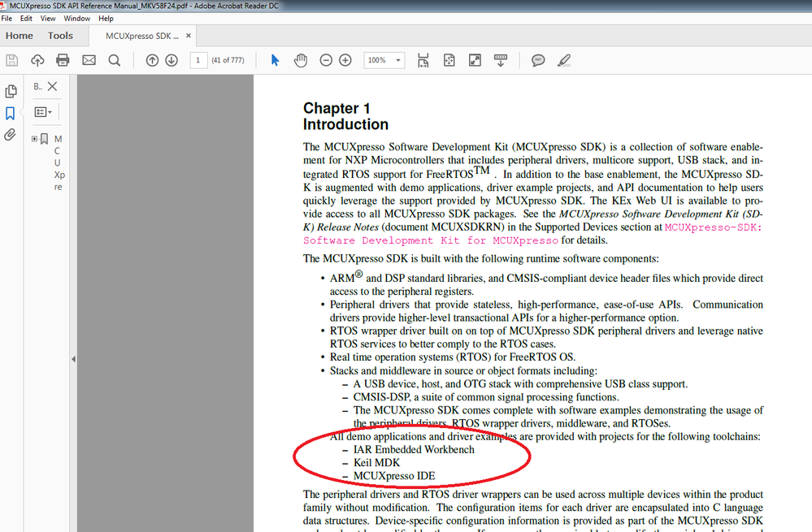The image size is (812, 532).
Task: Select the highlighter pen tool
Action: click(564, 60)
